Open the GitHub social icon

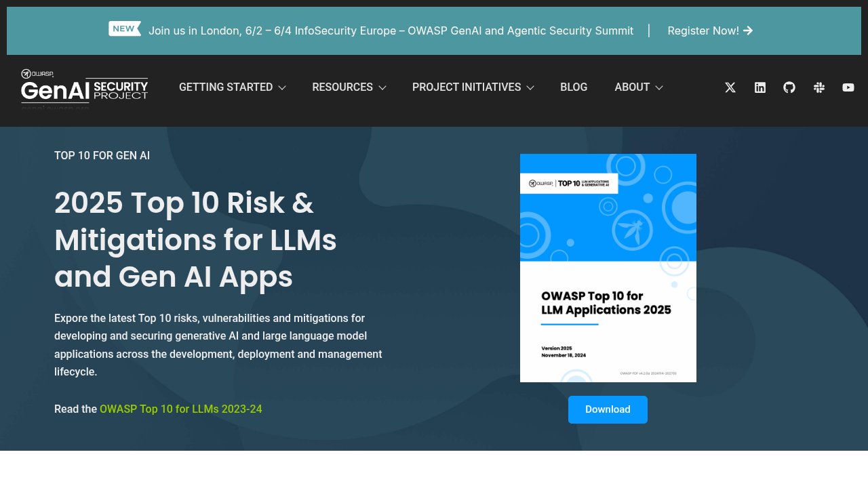point(789,87)
